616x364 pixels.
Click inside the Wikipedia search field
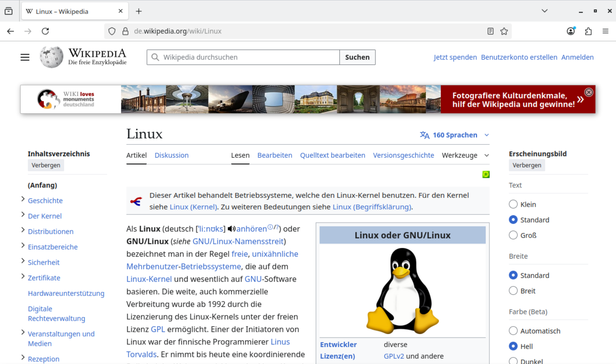pos(243,57)
